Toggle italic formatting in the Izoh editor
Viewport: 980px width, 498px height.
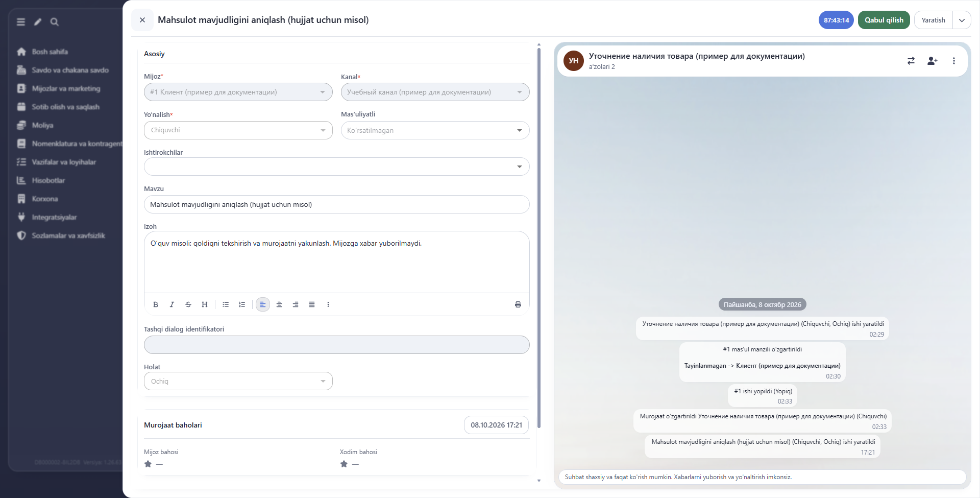coord(172,304)
